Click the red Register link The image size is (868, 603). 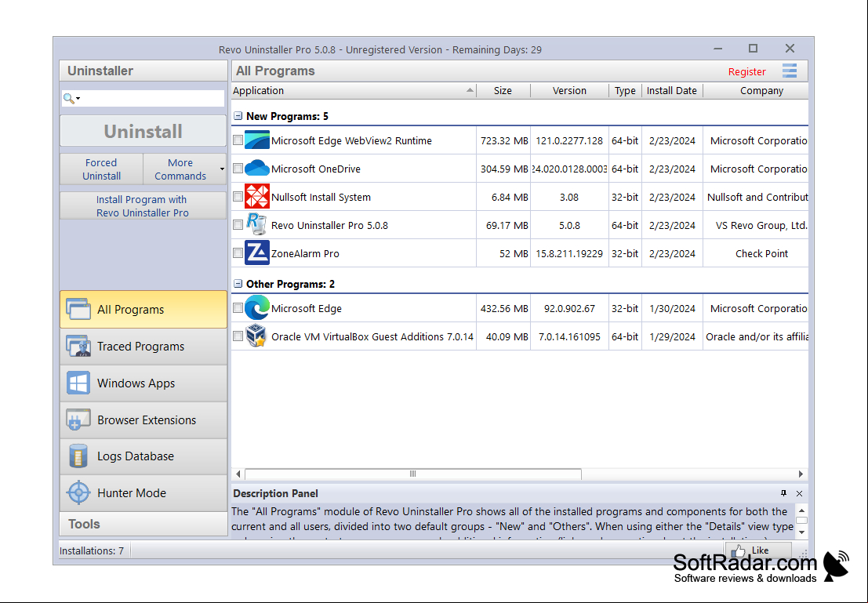pyautogui.click(x=746, y=71)
